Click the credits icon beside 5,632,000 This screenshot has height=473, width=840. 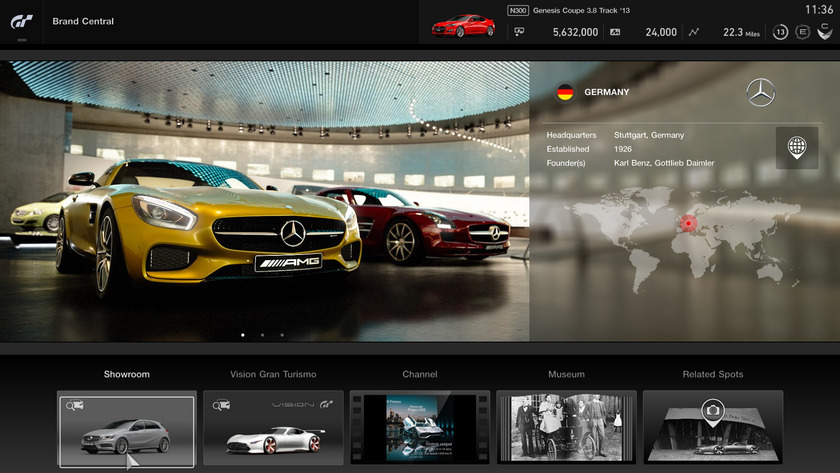pyautogui.click(x=519, y=32)
